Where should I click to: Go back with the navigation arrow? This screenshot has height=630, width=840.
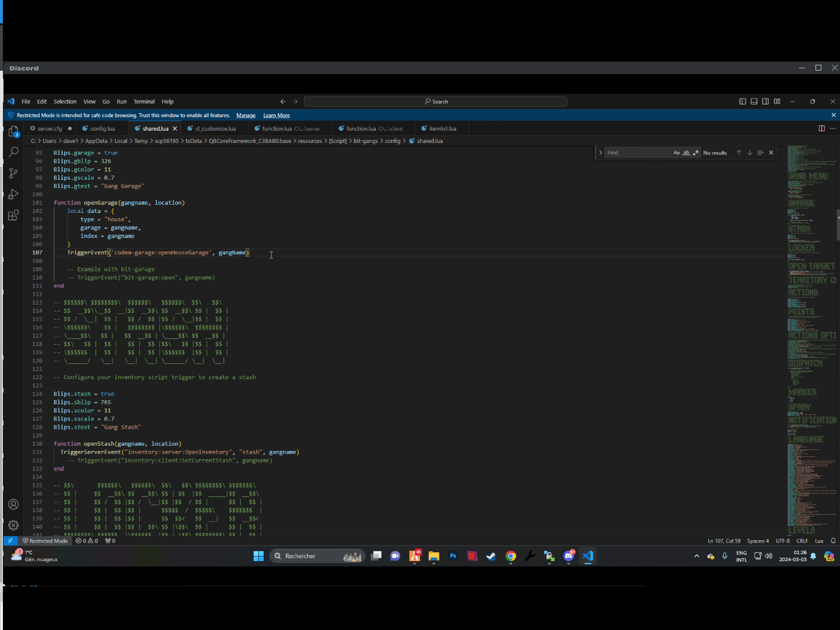283,101
